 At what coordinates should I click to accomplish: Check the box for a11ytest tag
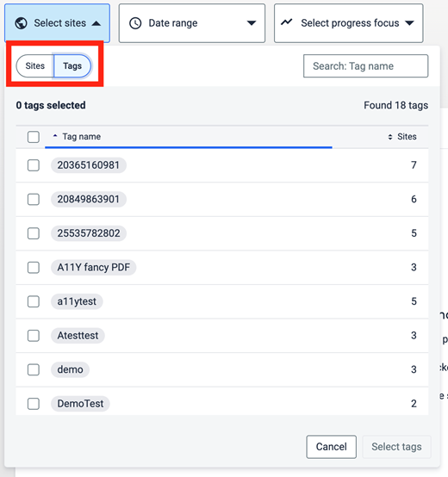coord(34,301)
